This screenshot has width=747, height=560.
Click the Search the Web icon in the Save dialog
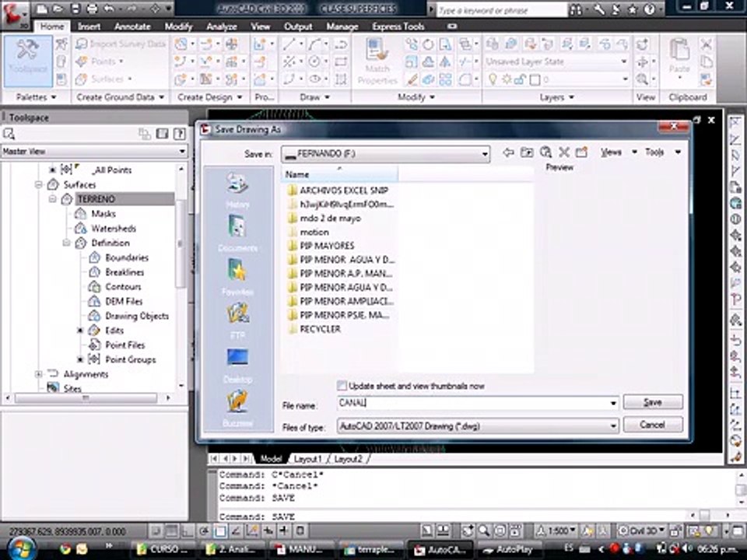pyautogui.click(x=545, y=152)
